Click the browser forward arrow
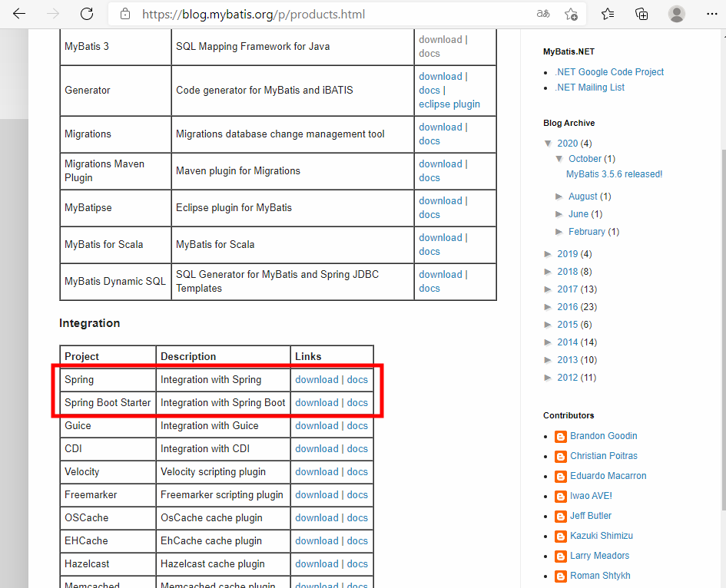 (53, 14)
